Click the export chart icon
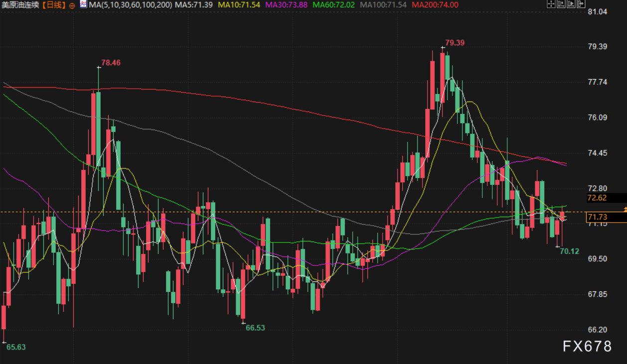This screenshot has height=364, width=627. pos(581,4)
